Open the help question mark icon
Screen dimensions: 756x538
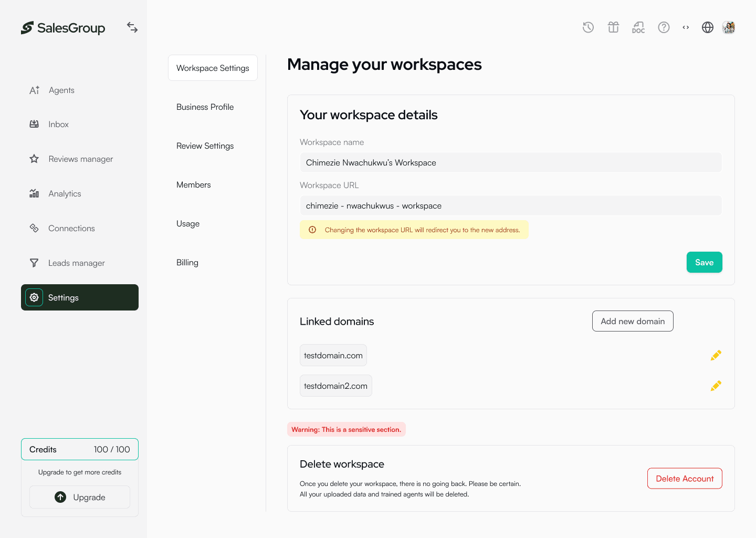pyautogui.click(x=664, y=27)
